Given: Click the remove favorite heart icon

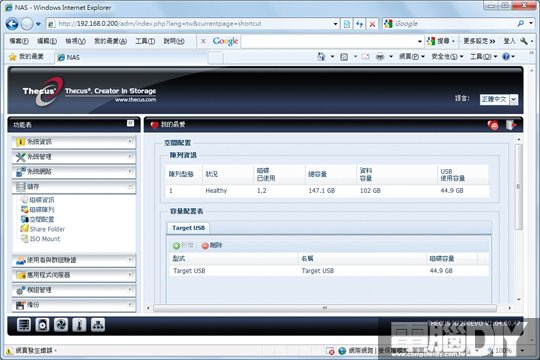Looking at the screenshot, I should click(x=493, y=125).
